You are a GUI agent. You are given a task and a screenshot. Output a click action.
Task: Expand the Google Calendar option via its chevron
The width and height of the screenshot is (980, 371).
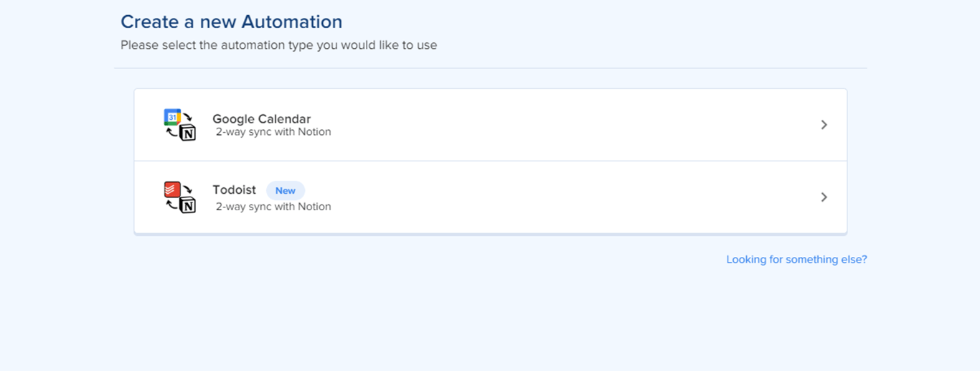[824, 125]
